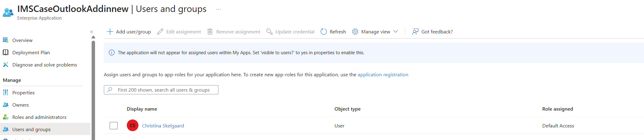Follow the application registration link
Screen dimensions: 644x140
pos(383,74)
